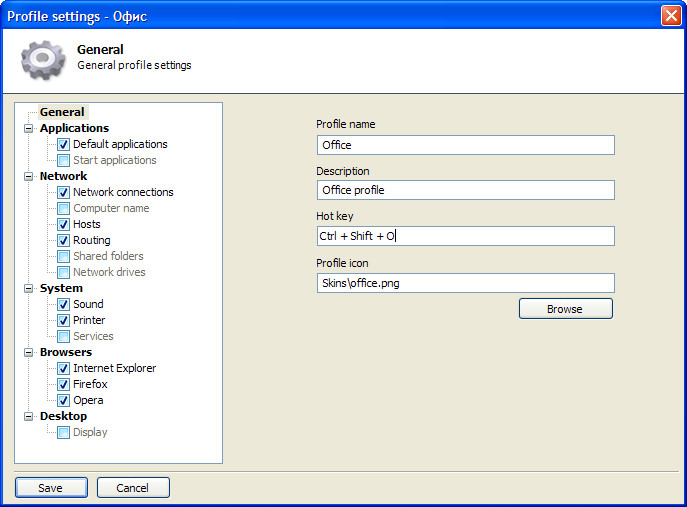This screenshot has width=687, height=507.
Task: Click the Browse button
Action: pyautogui.click(x=566, y=309)
